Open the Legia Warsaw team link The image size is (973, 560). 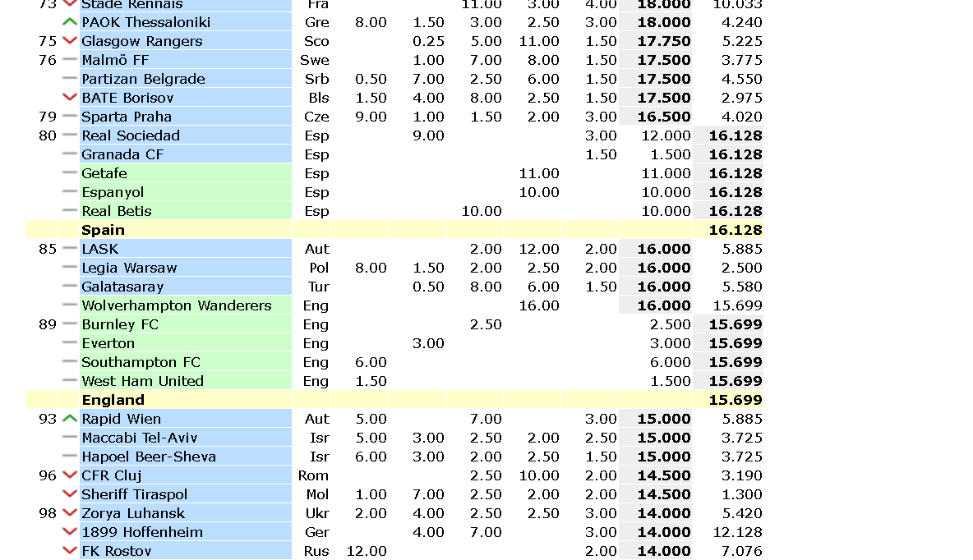(129, 268)
